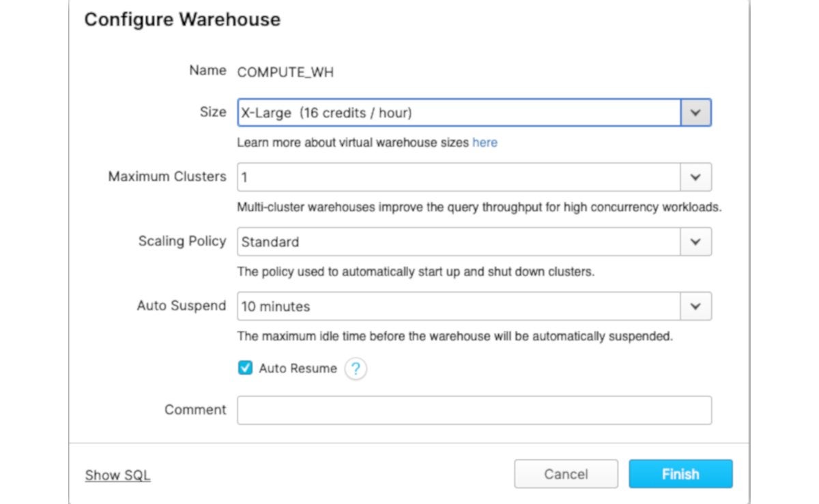The width and height of the screenshot is (819, 504).
Task: Click the Auto Resume help question icon
Action: click(356, 369)
